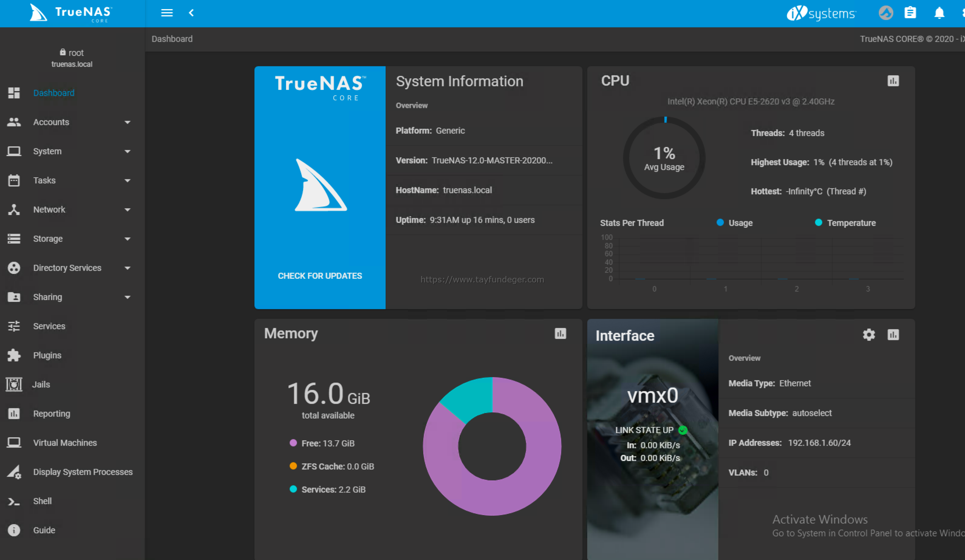
Task: Open the Reporting menu item
Action: coord(72,413)
